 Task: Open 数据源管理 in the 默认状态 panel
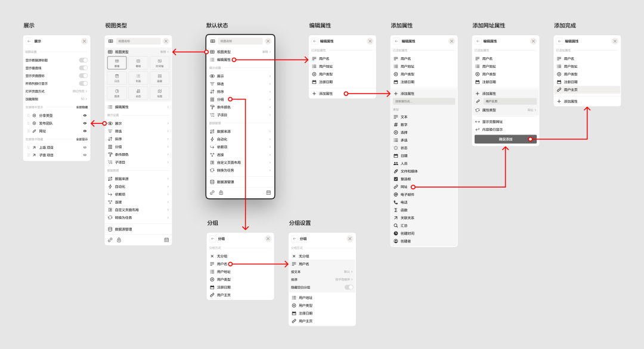click(x=225, y=182)
